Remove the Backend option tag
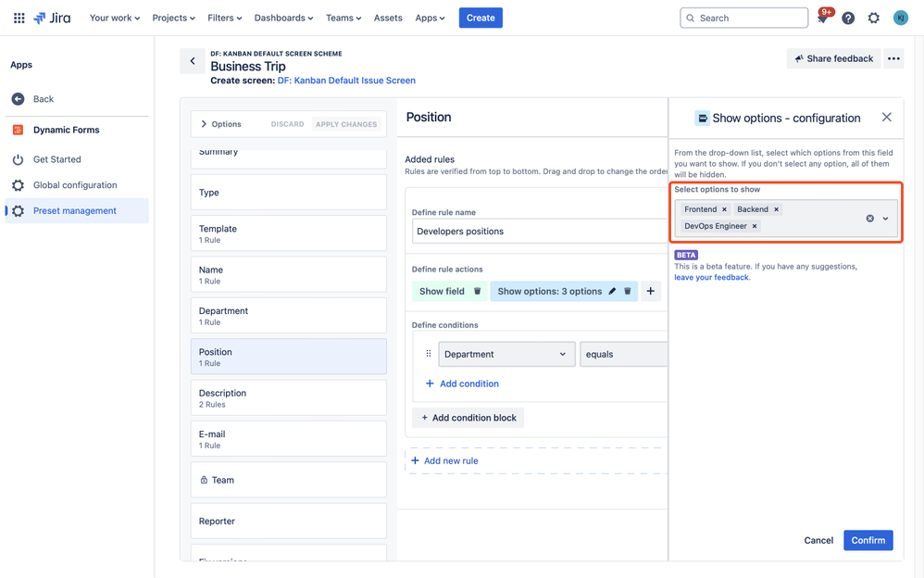This screenshot has height=578, width=924. (x=776, y=209)
